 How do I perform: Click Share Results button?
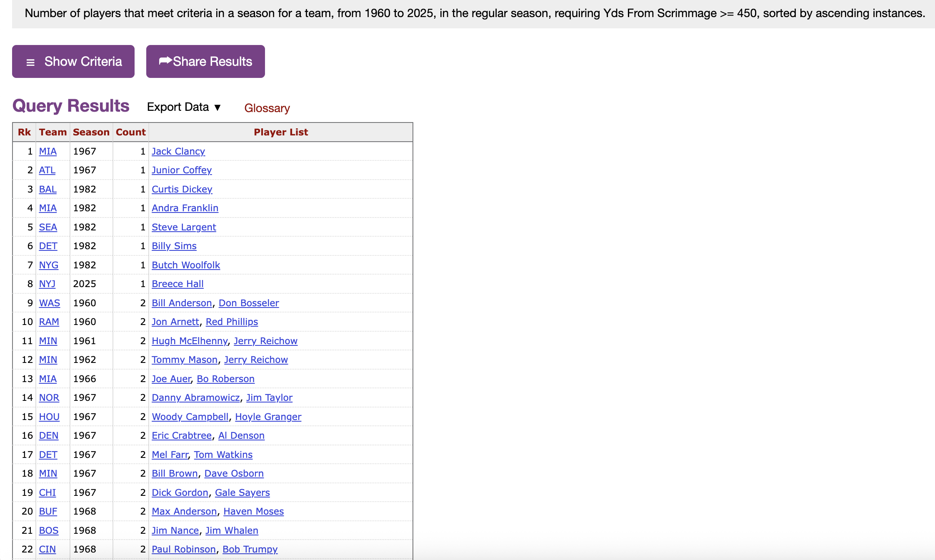[205, 61]
